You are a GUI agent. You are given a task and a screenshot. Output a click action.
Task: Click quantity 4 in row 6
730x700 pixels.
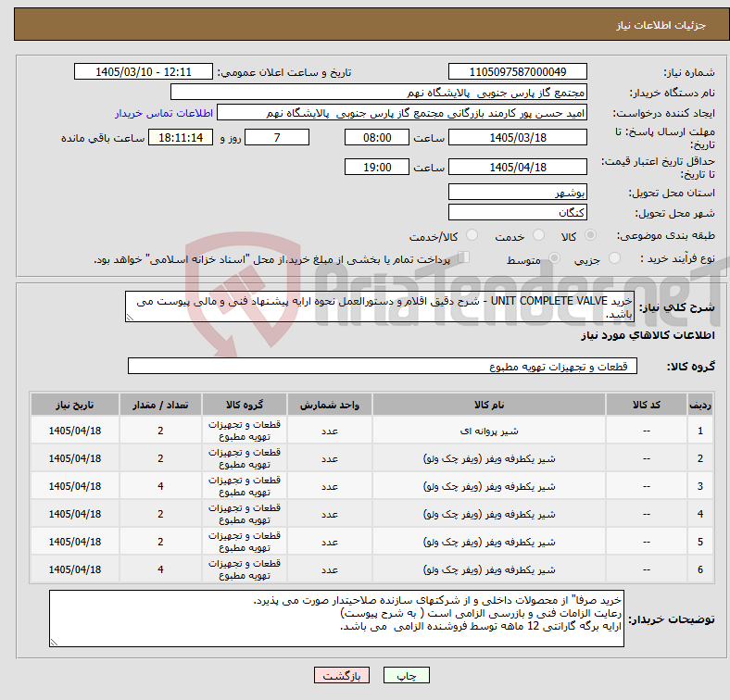160,569
